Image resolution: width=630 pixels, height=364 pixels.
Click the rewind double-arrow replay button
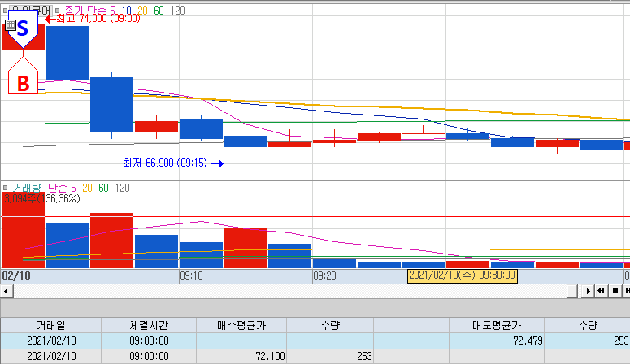(601, 291)
